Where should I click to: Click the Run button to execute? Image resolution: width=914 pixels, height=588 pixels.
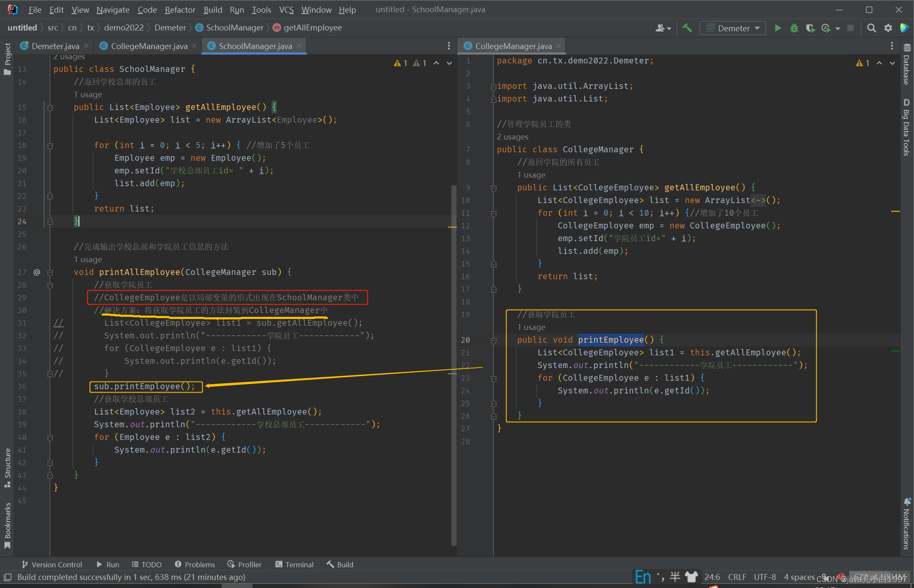coord(778,27)
